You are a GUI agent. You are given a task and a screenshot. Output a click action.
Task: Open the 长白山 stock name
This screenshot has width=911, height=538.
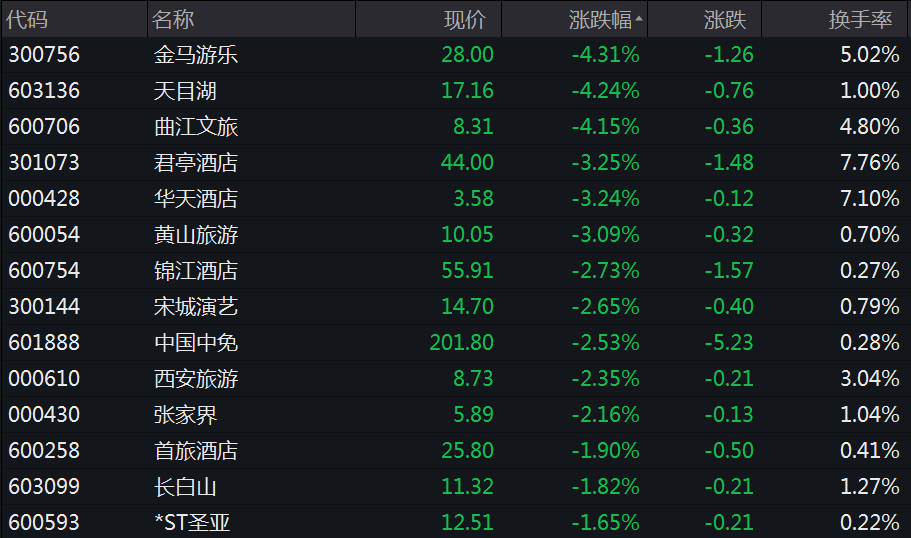[x=185, y=487]
